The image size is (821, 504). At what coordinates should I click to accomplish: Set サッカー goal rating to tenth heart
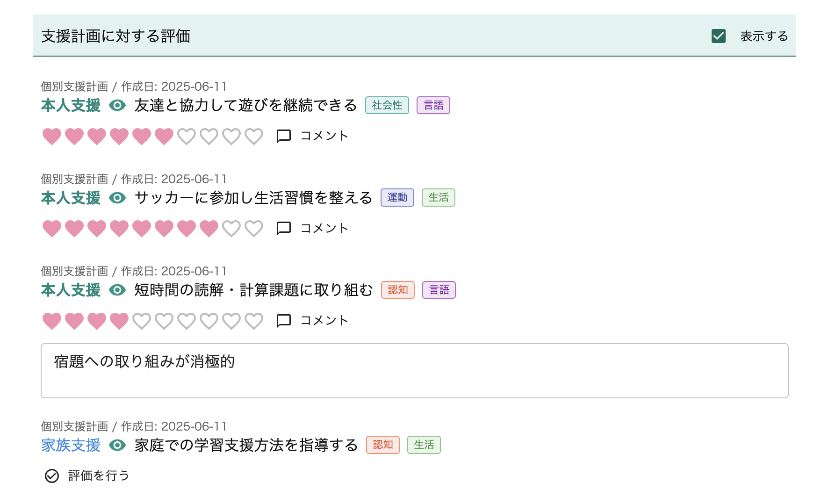click(254, 229)
